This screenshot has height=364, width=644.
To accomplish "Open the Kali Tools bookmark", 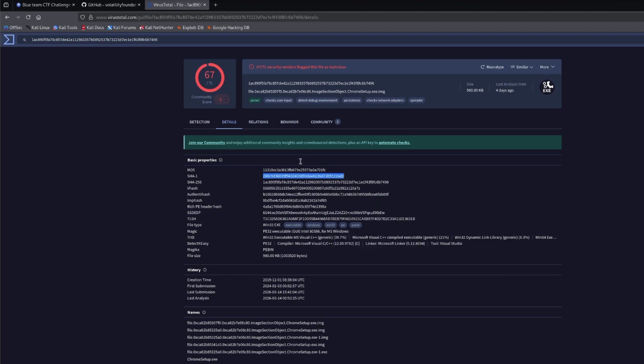I will coord(65,28).
